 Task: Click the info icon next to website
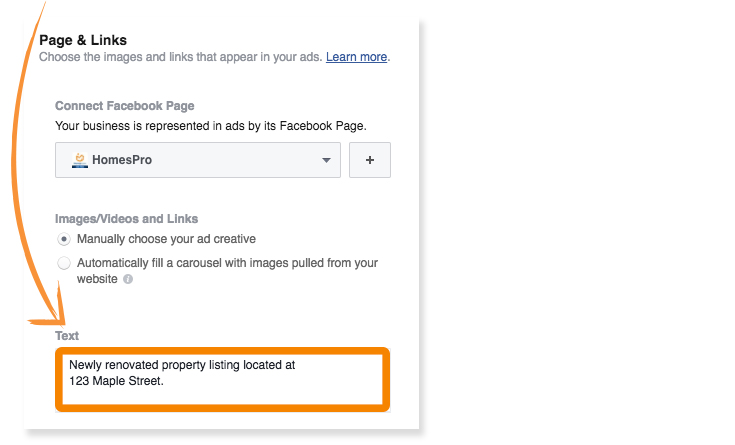(x=128, y=279)
